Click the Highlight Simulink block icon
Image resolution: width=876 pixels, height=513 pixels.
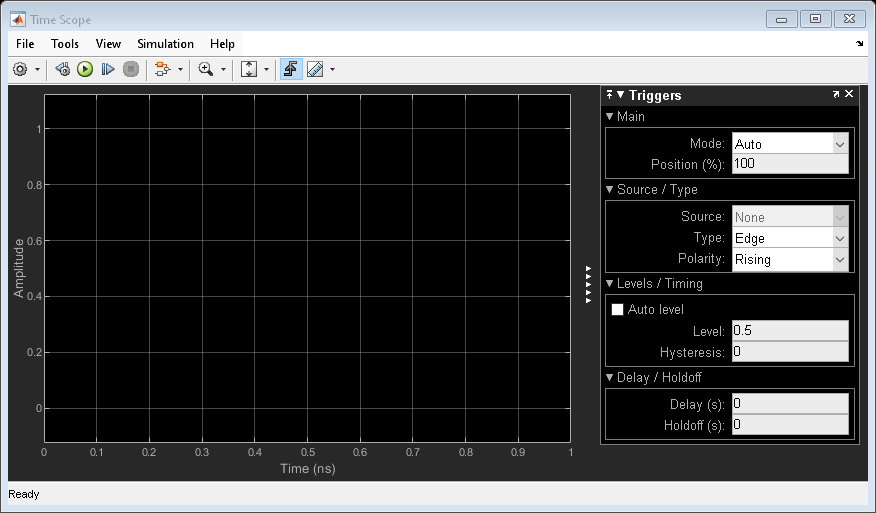pos(161,69)
